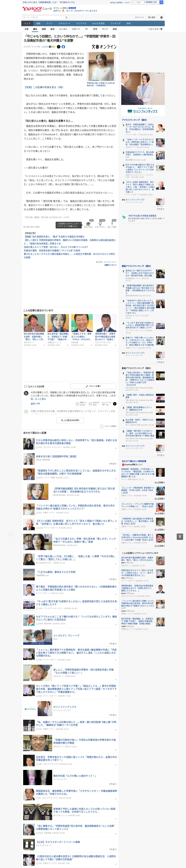Click the first commenter's avatar icon
The image size is (186, 868).
tap(26, 393)
